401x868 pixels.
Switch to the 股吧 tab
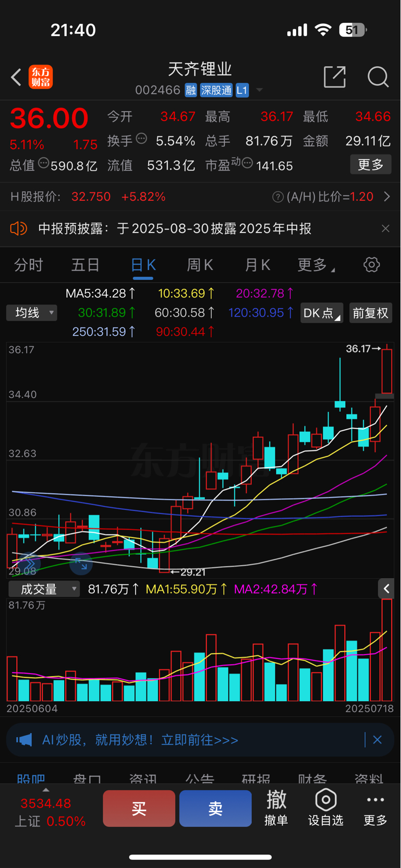point(31,779)
